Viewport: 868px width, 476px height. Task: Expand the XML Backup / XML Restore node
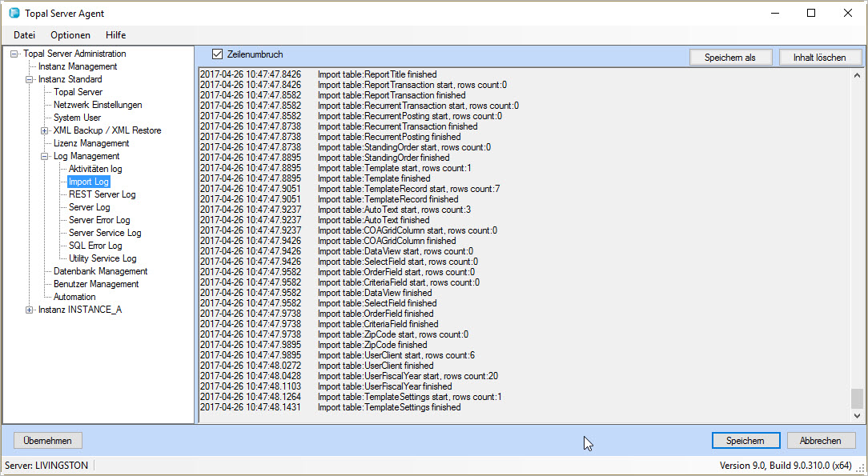45,131
